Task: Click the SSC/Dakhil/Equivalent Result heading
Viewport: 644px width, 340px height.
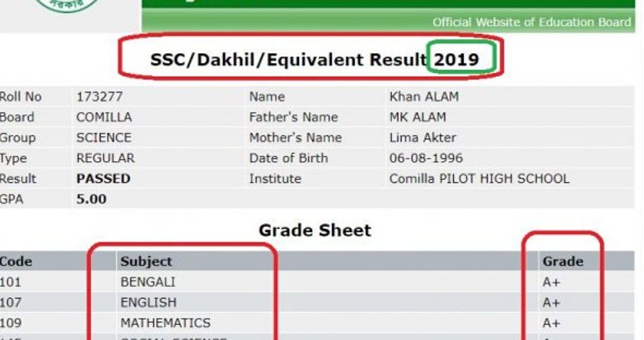Action: 289,60
